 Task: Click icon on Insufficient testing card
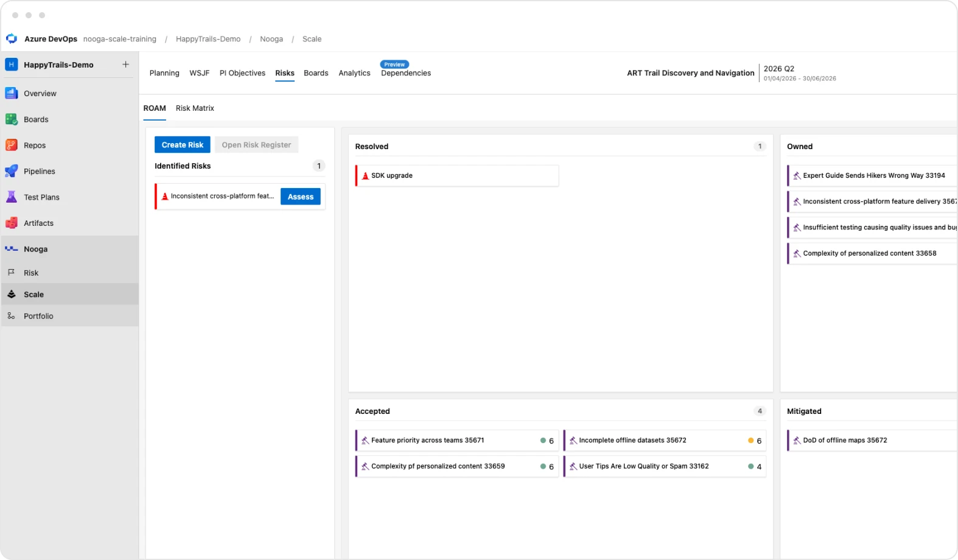point(797,228)
